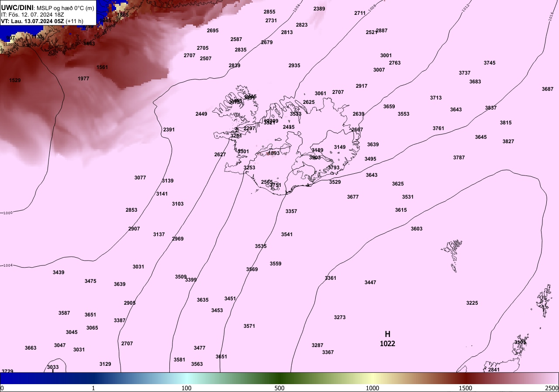
Task: Click the colorbar label 500
Action: [x=279, y=388]
